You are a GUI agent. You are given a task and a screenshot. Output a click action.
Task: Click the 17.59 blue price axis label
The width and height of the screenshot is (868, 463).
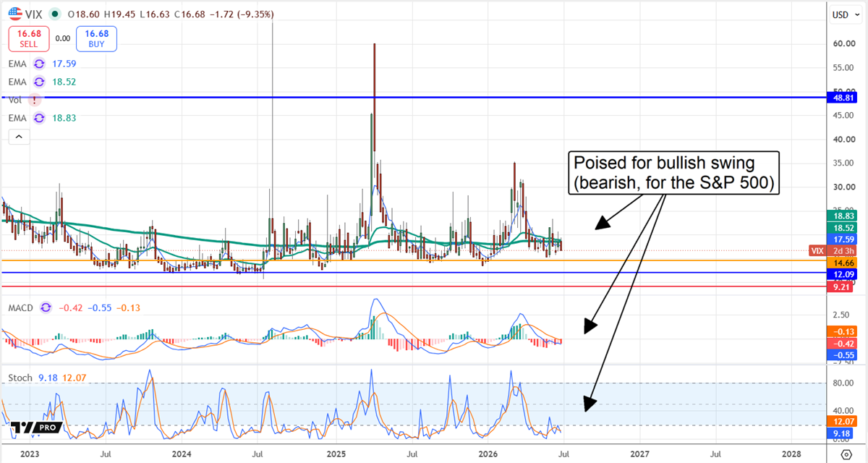pyautogui.click(x=841, y=239)
